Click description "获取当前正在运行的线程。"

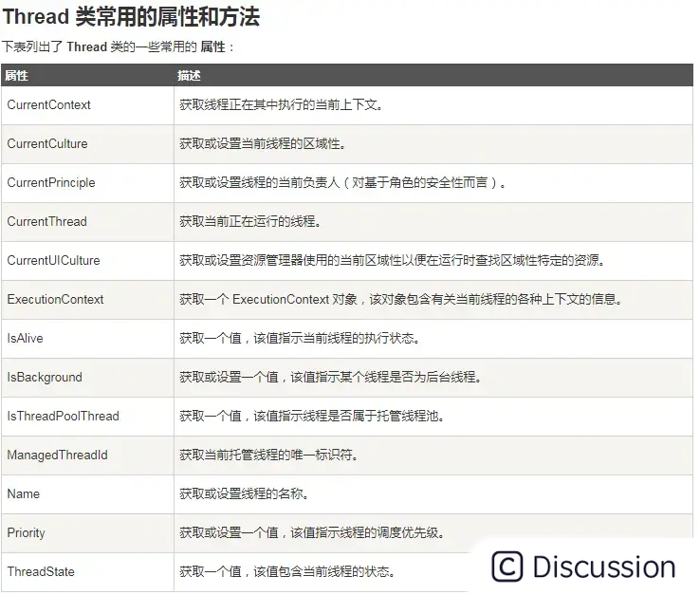(250, 221)
